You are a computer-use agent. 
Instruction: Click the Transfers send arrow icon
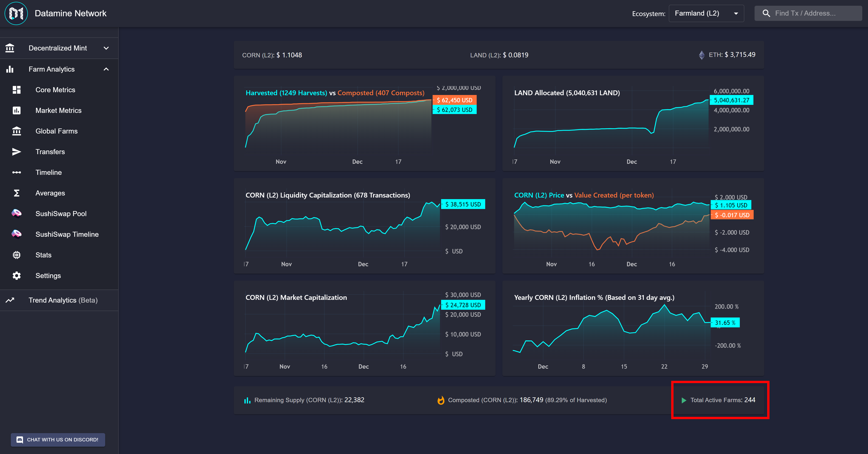click(x=17, y=152)
